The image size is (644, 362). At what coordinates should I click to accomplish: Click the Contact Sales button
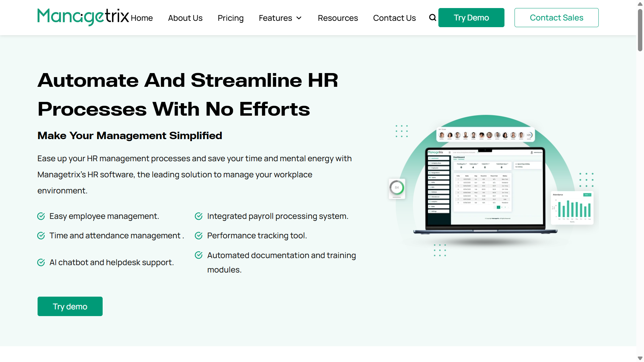556,17
